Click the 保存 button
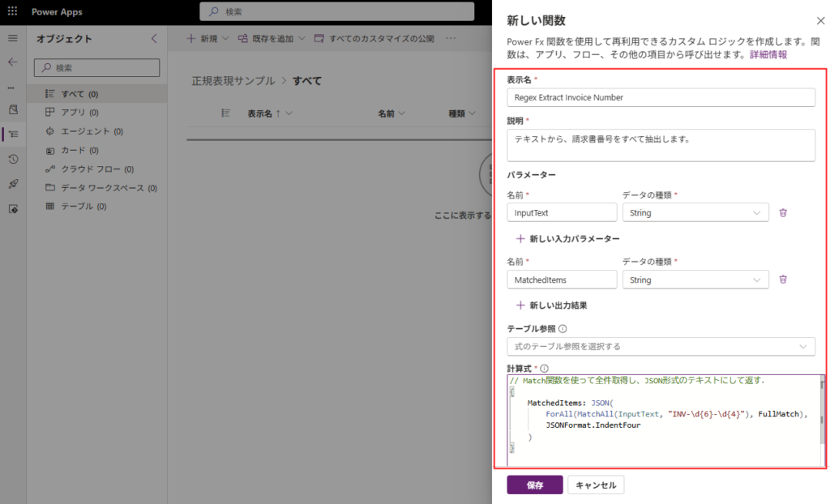 point(534,485)
